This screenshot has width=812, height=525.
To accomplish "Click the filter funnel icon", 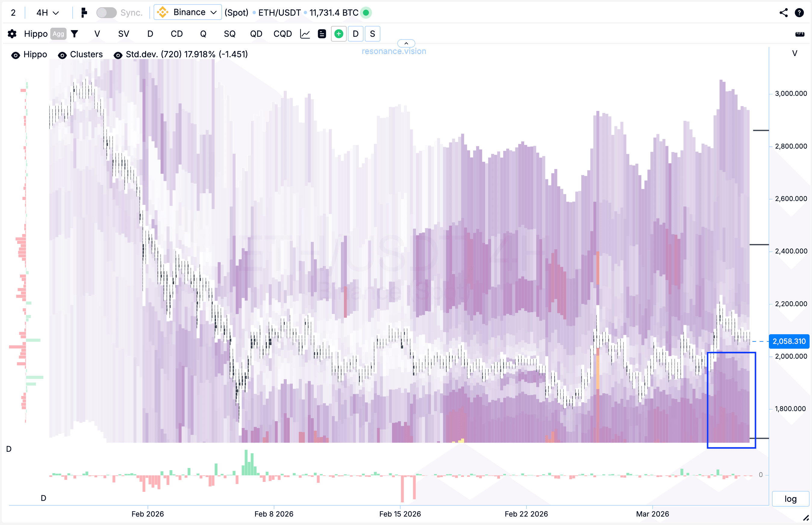I will [74, 34].
